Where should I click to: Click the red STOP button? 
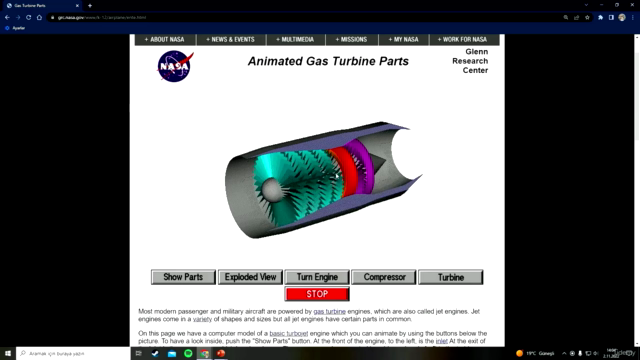click(317, 294)
